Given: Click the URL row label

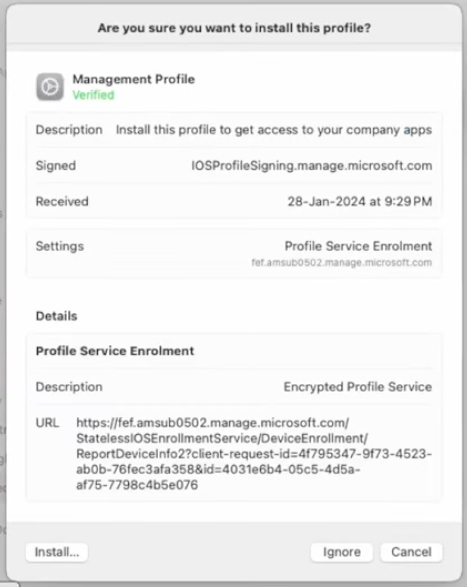Looking at the screenshot, I should [x=47, y=423].
